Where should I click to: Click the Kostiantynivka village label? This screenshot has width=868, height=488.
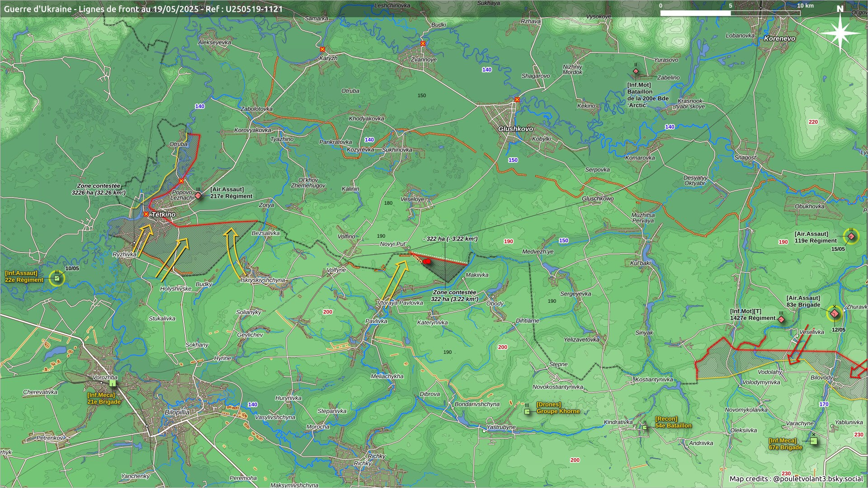pyautogui.click(x=654, y=380)
